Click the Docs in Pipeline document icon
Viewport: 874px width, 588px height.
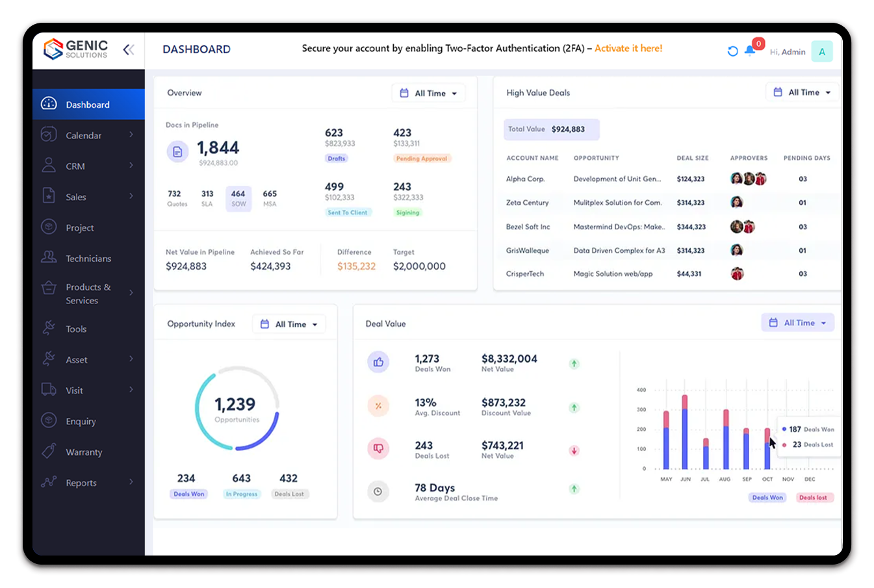[x=177, y=152]
